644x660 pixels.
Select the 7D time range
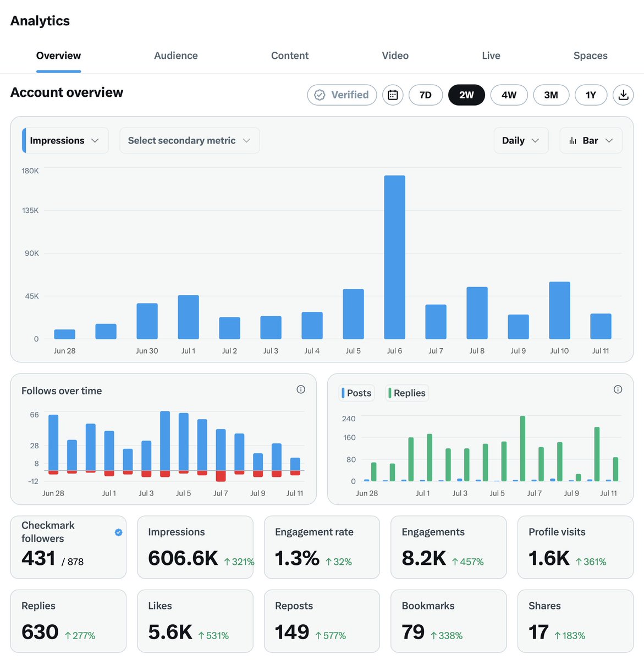[x=426, y=95]
